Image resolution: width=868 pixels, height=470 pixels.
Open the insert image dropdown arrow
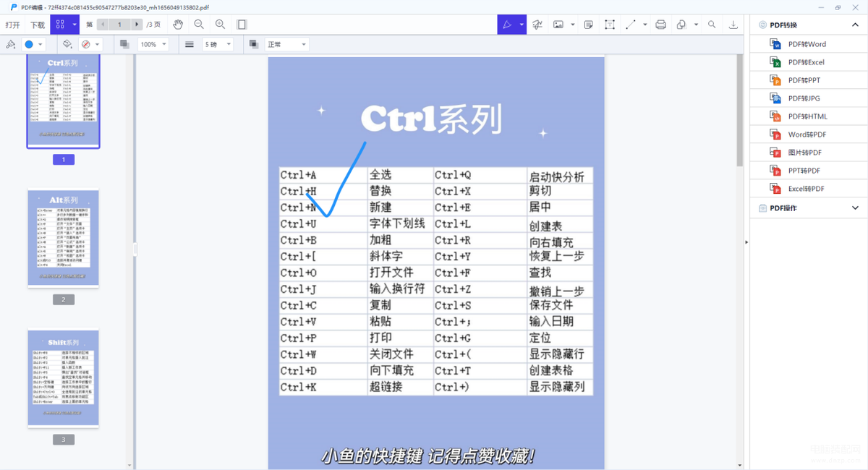click(x=573, y=25)
